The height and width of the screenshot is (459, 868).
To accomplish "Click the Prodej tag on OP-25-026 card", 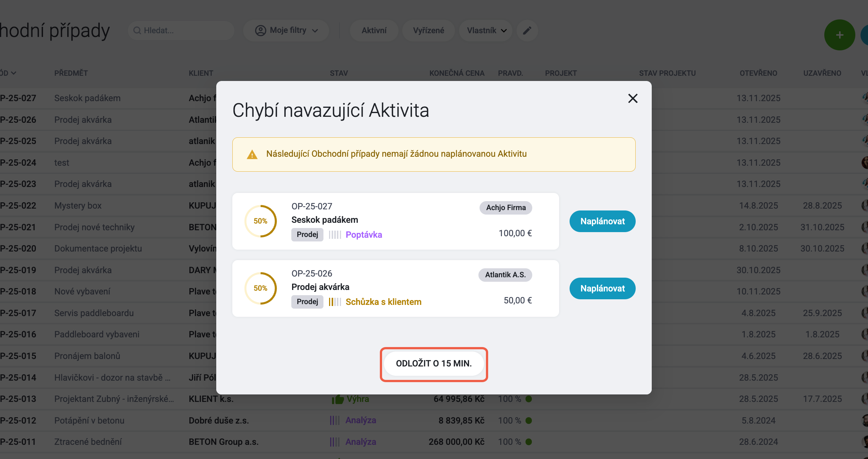I will tap(307, 302).
